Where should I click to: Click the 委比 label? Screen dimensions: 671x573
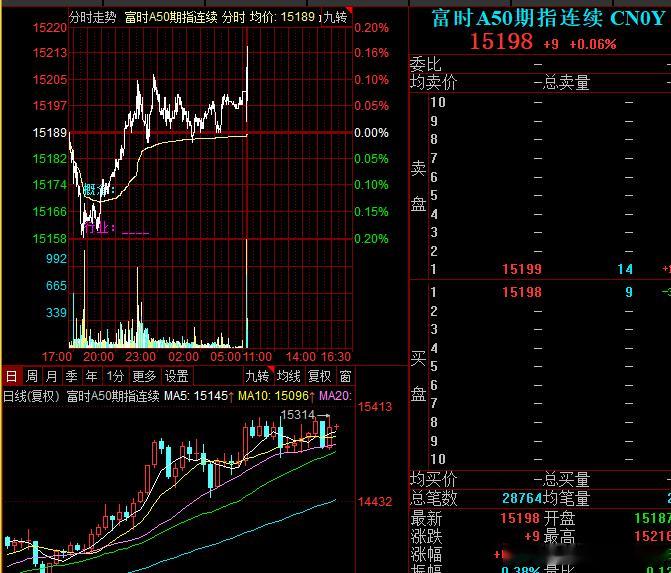[425, 64]
